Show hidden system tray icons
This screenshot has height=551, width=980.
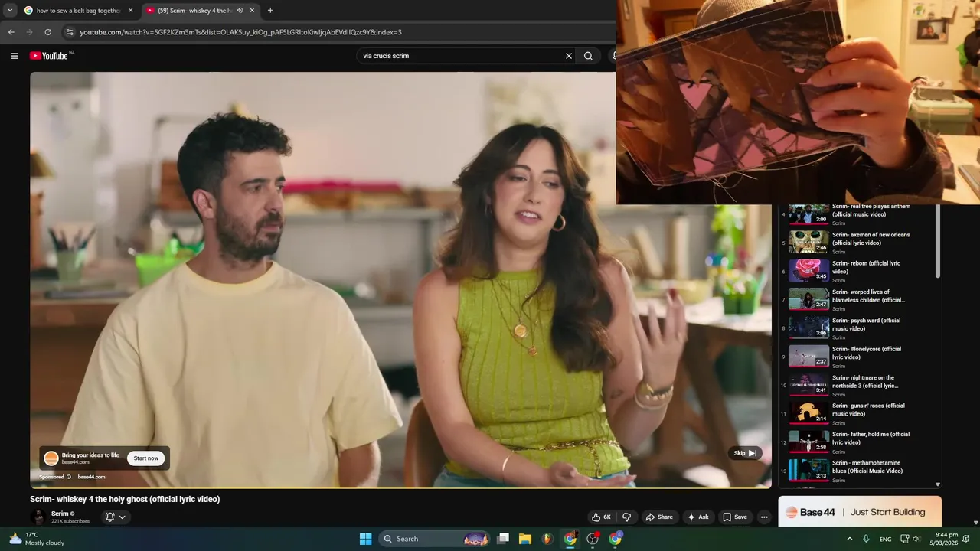pyautogui.click(x=849, y=539)
